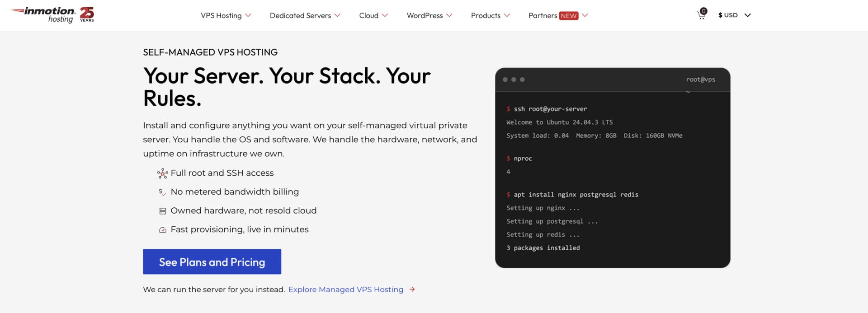Click the owned hardware server icon
This screenshot has width=868, height=313.
pos(163,211)
